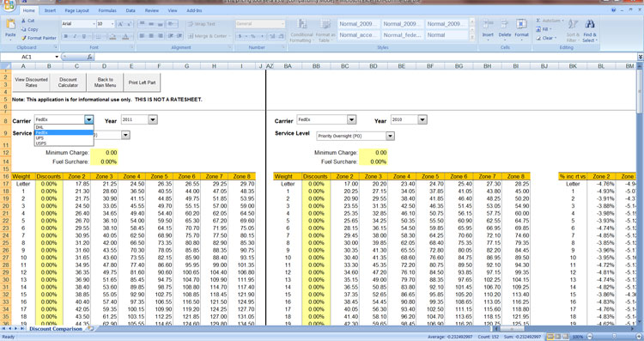This screenshot has height=341, width=644.
Task: Click the Font Color icon
Action: [x=125, y=37]
